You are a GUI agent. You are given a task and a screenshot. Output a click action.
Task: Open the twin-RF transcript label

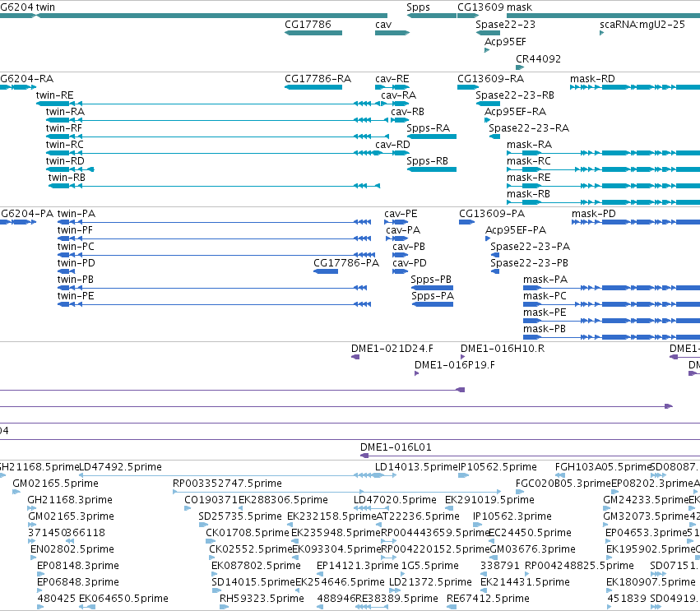[x=64, y=128]
